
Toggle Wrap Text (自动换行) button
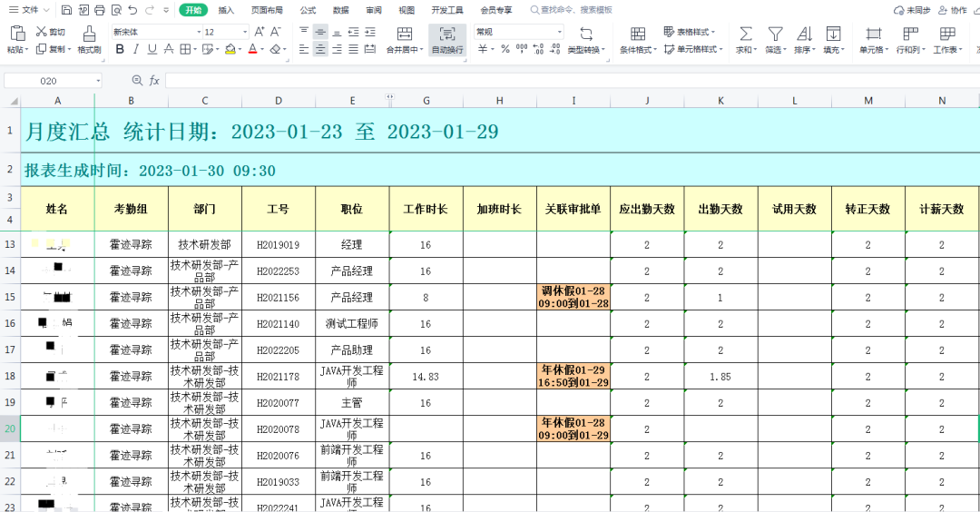[446, 34]
